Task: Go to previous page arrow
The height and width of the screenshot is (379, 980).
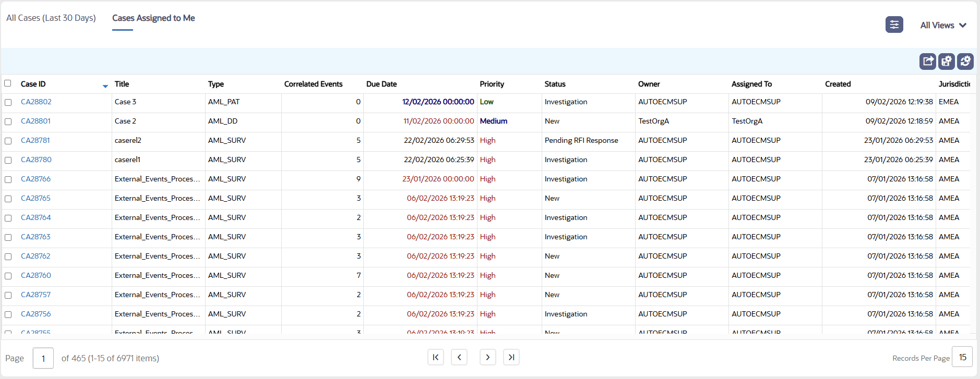Action: pyautogui.click(x=459, y=357)
